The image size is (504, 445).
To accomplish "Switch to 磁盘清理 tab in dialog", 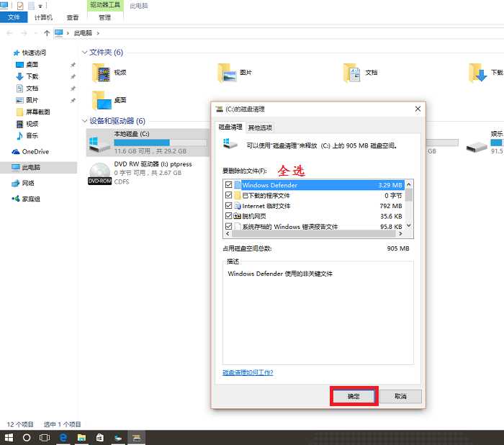I will (x=230, y=127).
